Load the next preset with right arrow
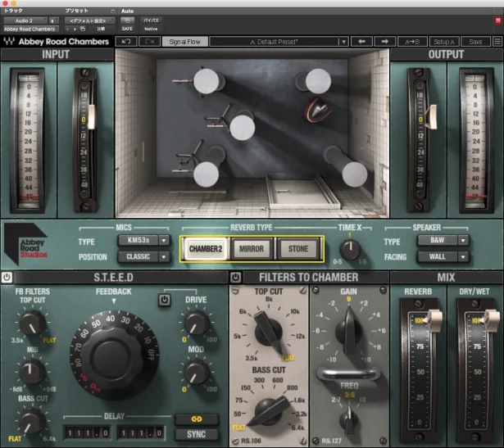Screen dimensions: 504x448 click(x=384, y=42)
